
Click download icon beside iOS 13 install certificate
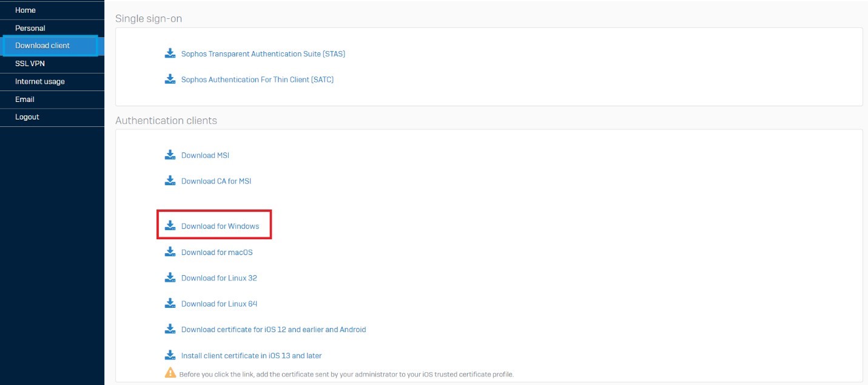click(170, 355)
